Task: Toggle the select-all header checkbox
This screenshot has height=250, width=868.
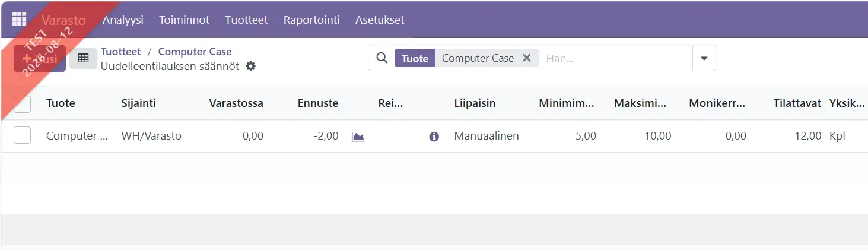Action: tap(22, 104)
